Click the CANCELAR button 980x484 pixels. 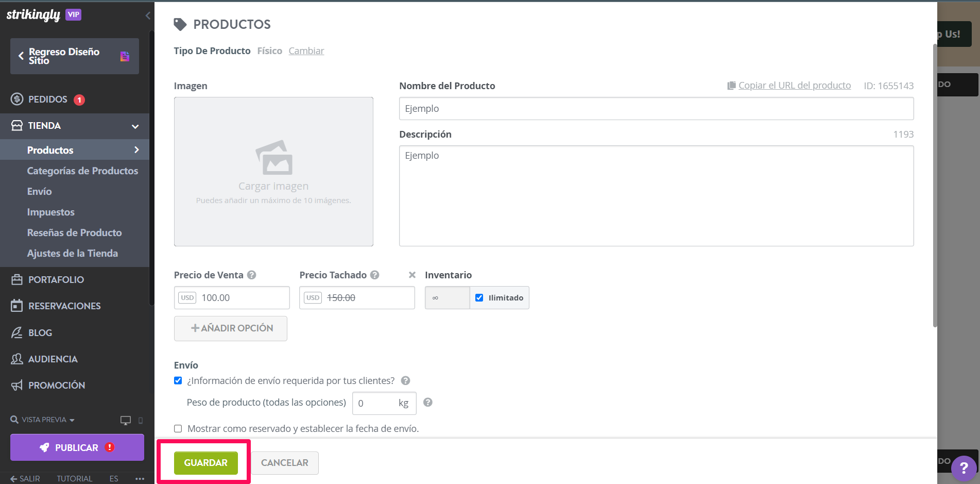pos(285,463)
